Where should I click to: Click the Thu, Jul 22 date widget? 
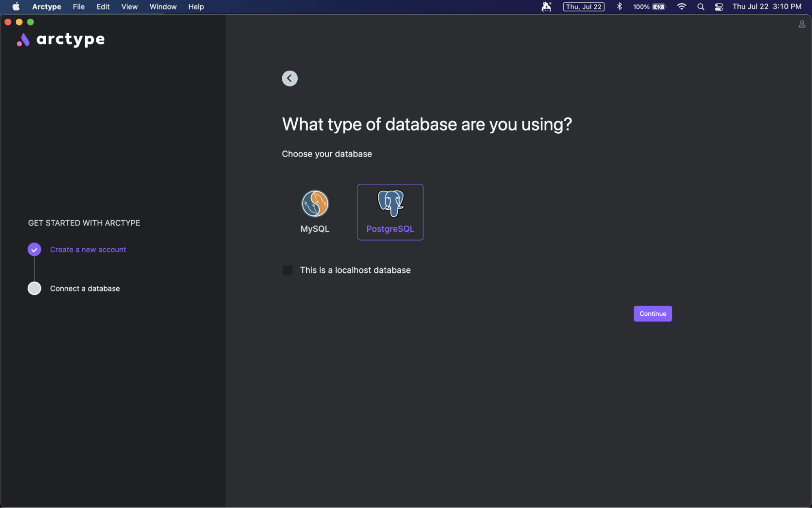(583, 7)
